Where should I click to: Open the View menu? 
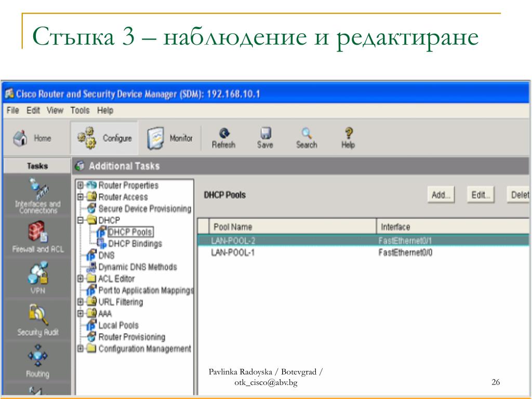coord(55,110)
